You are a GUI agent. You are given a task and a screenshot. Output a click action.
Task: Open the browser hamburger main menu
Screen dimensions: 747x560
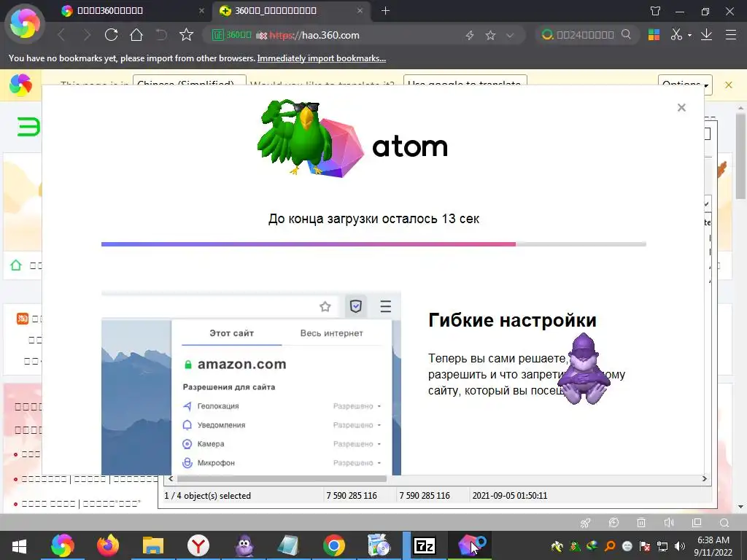731,35
